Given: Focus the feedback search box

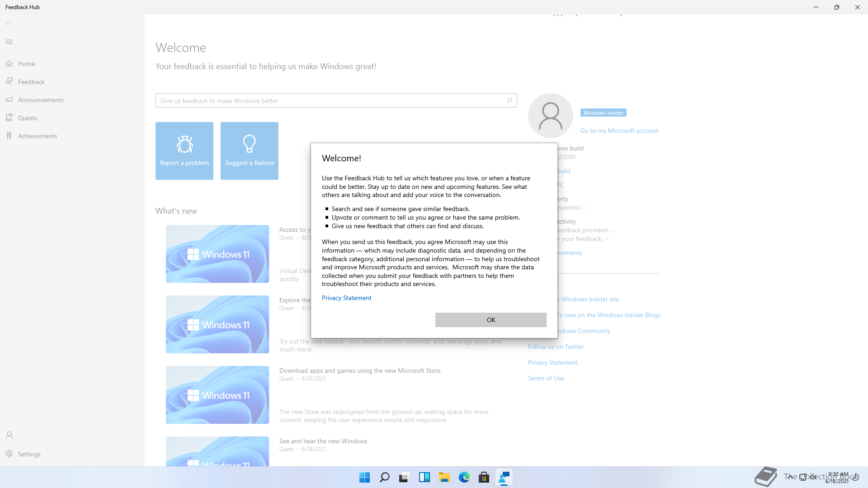Looking at the screenshot, I should 336,100.
